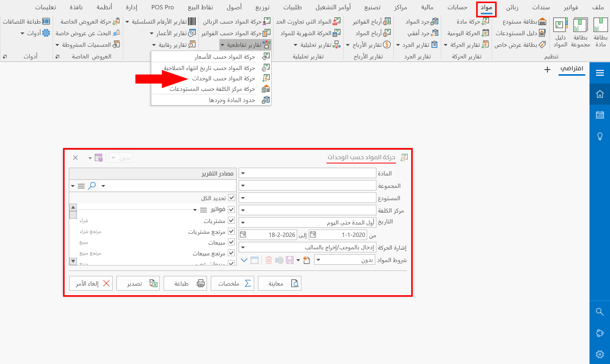
Task: Click the layout template icon in the dialog header
Action: (x=99, y=158)
